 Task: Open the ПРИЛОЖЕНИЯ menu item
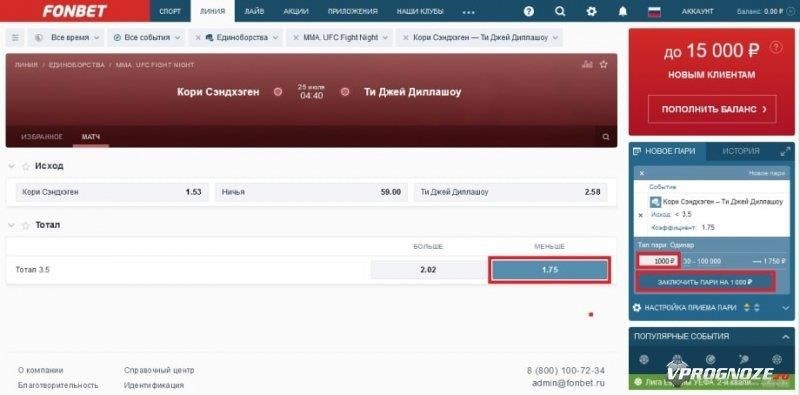pyautogui.click(x=353, y=11)
